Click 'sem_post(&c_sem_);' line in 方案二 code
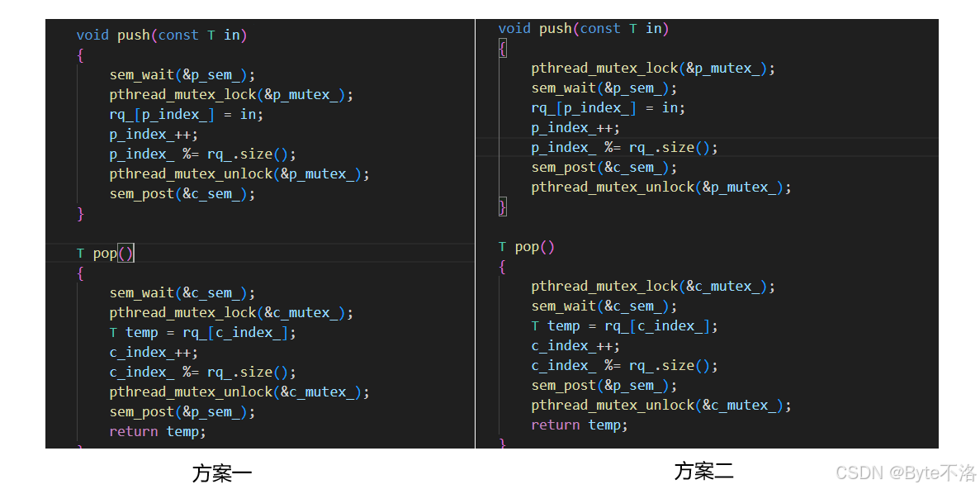 pos(604,168)
